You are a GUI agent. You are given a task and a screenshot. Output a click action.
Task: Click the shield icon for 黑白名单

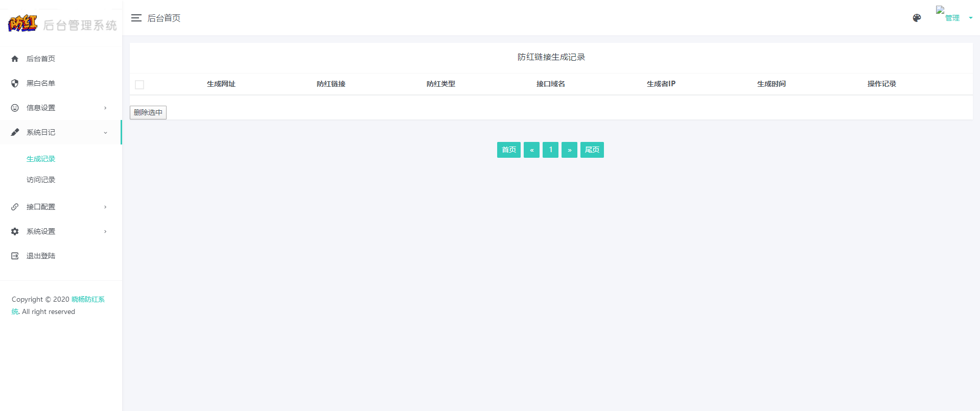(15, 83)
